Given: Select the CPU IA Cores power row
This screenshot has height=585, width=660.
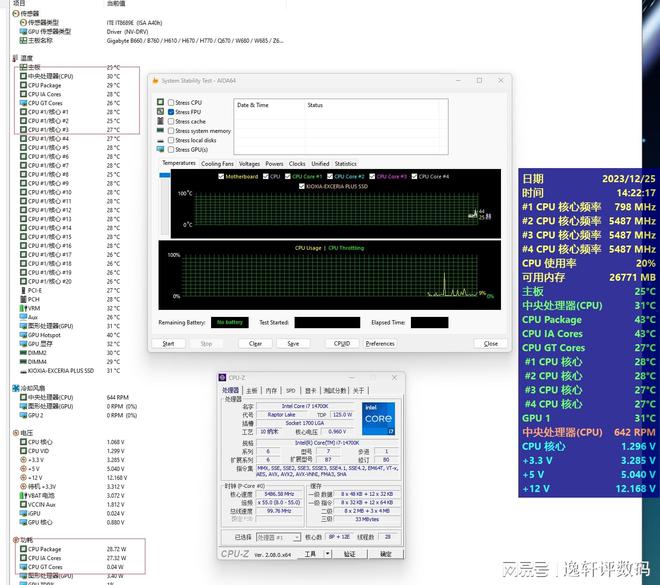Looking at the screenshot, I should [x=73, y=558].
